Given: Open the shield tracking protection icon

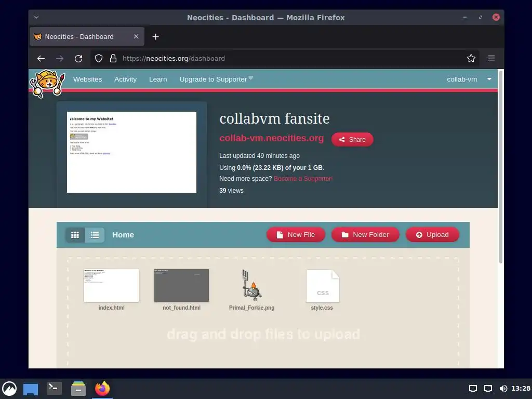Looking at the screenshot, I should [x=98, y=58].
